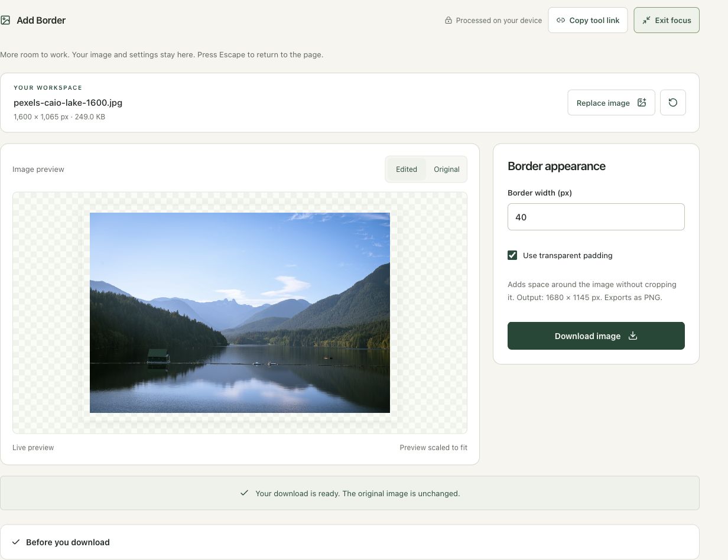
Task: Switch preview to Original
Action: pyautogui.click(x=447, y=170)
